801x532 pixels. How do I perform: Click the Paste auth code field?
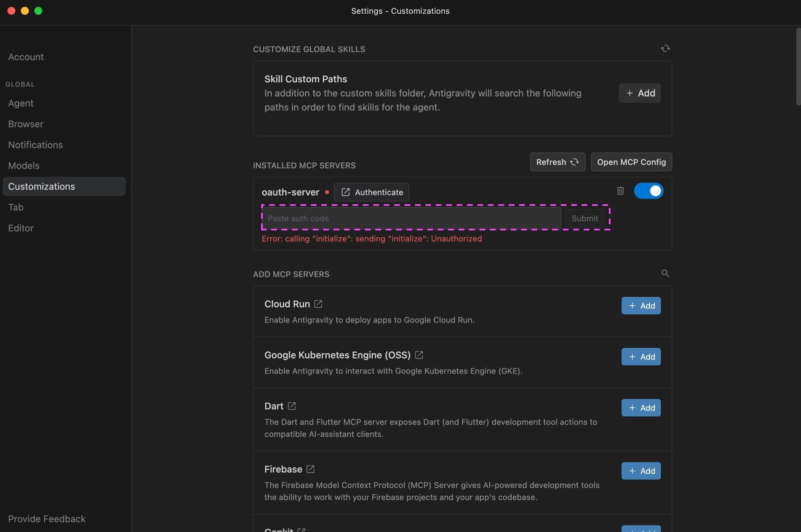tap(411, 218)
